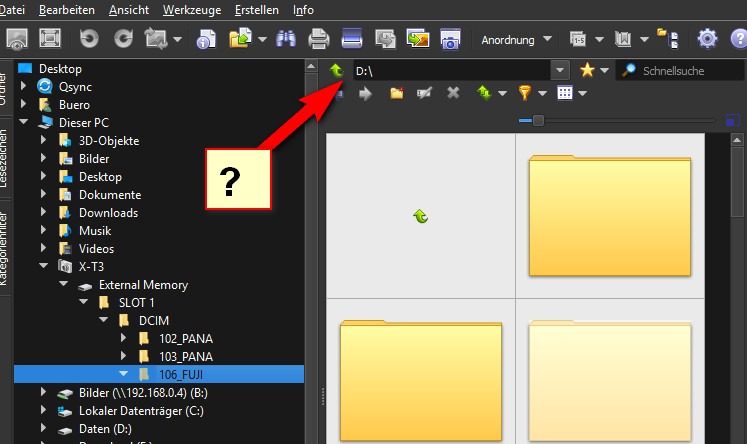Open the dropdown arrow beside batch rename icon
This screenshot has height=444, width=747.
599,40
